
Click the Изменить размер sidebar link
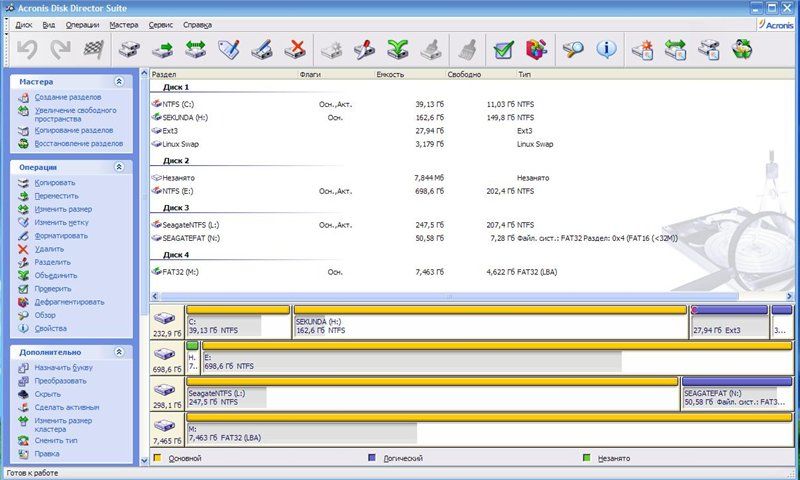pyautogui.click(x=63, y=209)
